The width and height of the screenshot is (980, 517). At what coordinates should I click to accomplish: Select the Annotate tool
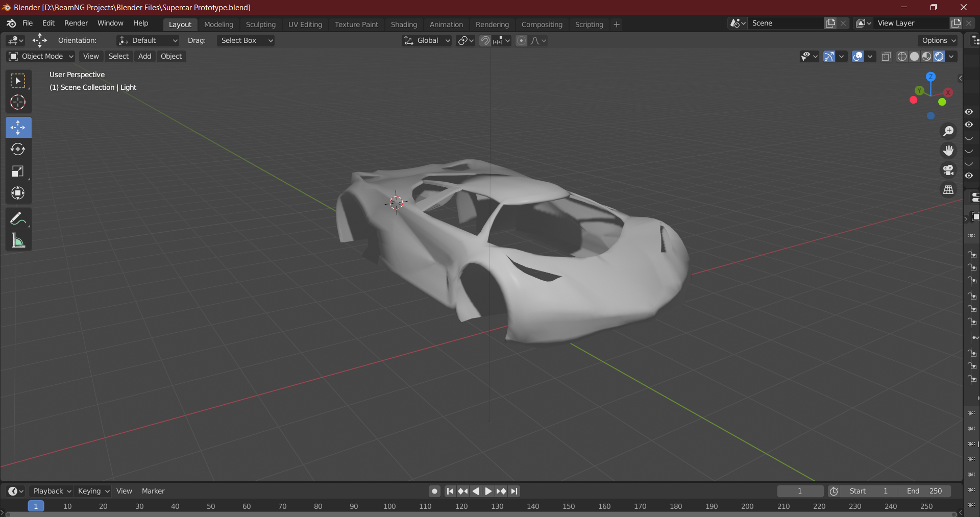(x=18, y=218)
